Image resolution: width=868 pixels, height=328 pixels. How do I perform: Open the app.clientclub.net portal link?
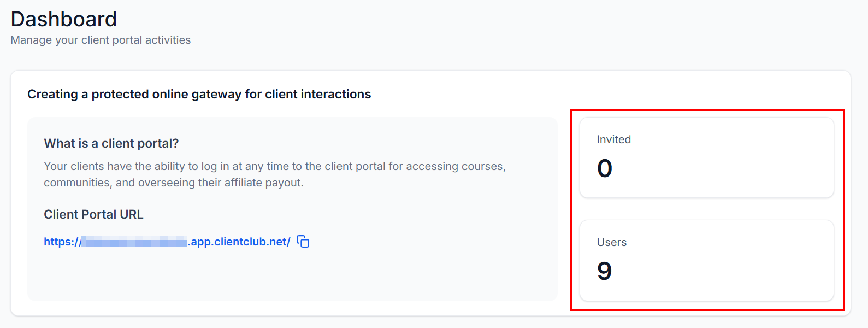[x=240, y=242]
